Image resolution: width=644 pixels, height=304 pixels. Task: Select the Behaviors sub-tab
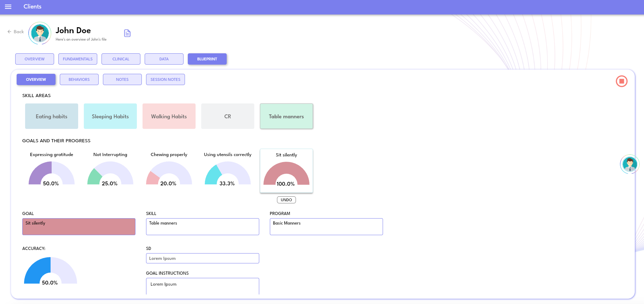point(79,79)
